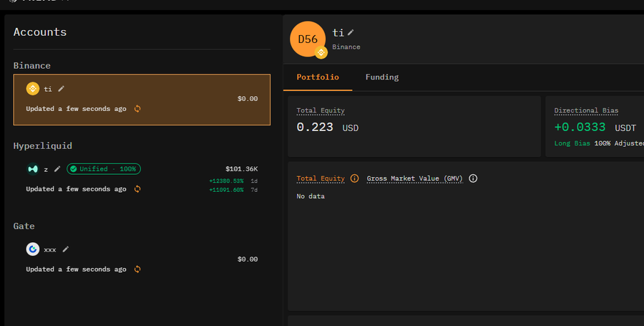Click the Gate section heading

click(24, 226)
